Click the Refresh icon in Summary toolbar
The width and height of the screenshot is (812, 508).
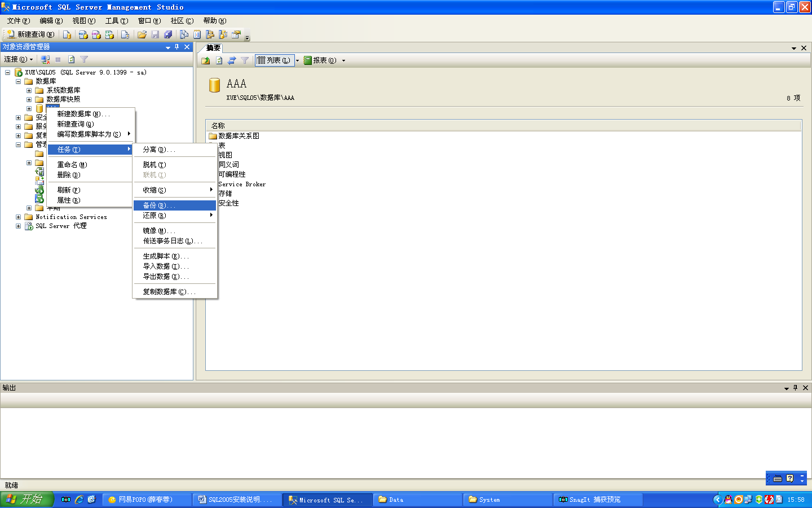tap(219, 60)
